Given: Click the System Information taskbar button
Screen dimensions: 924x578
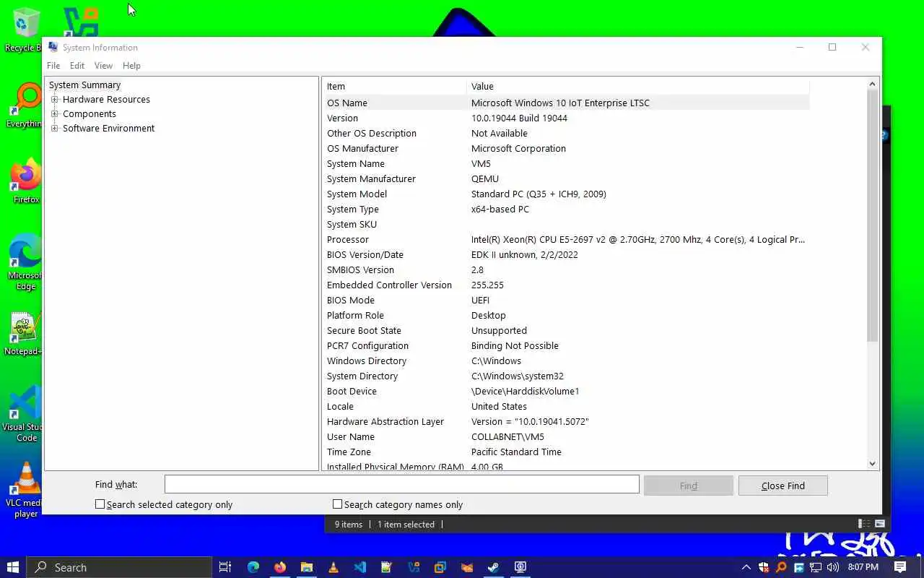Looking at the screenshot, I should pos(520,567).
